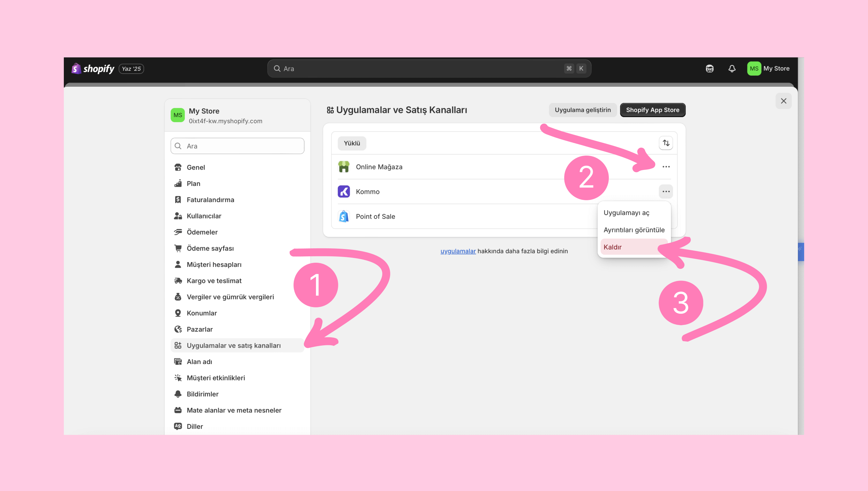The width and height of the screenshot is (868, 491).
Task: Open the My Store account menu
Action: pyautogui.click(x=768, y=69)
